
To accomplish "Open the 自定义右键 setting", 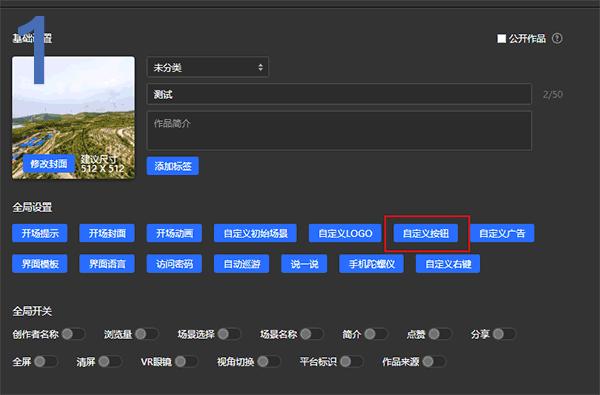I will click(x=448, y=264).
